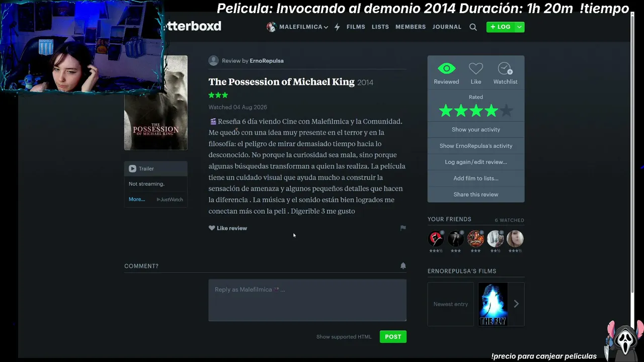Open the ErnoRepulsa reviewer profile link
Viewport: 644px width, 362px height.
(x=267, y=61)
